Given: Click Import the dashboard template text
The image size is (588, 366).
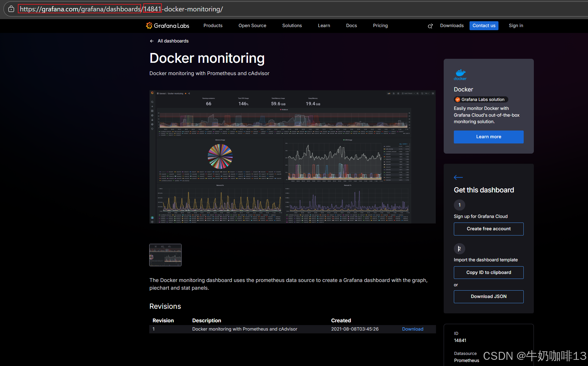Looking at the screenshot, I should tap(486, 260).
